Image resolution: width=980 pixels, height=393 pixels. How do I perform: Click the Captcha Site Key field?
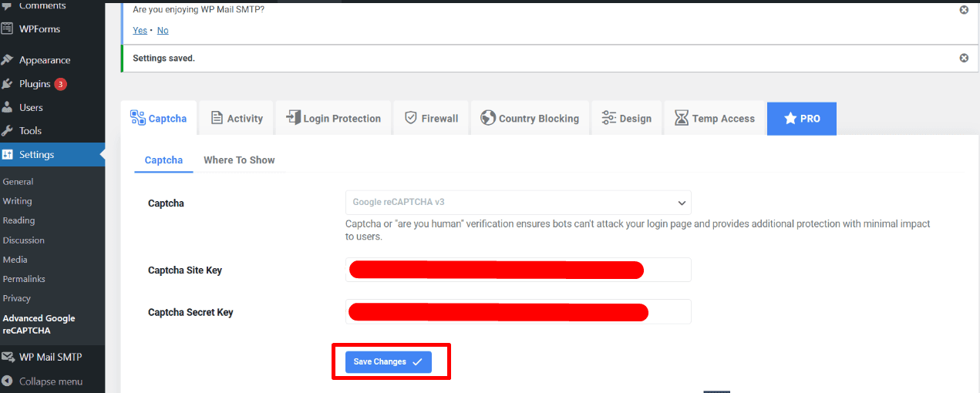[x=518, y=270]
